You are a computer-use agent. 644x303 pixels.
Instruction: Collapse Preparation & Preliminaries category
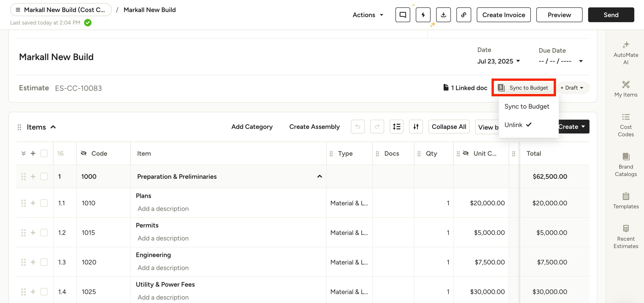(x=319, y=176)
